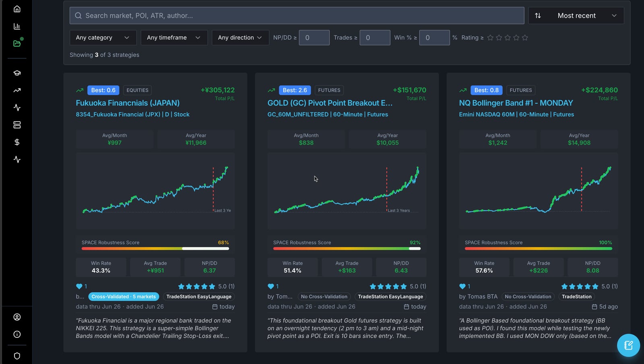Click TradeStation EasyLanguage tag on Fukuoka card
Screen dimensions: 644x364
(199, 297)
